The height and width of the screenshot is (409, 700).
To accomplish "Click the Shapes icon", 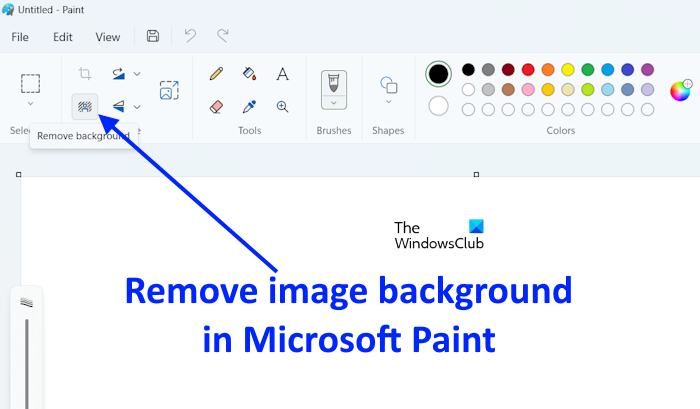I will 388,85.
